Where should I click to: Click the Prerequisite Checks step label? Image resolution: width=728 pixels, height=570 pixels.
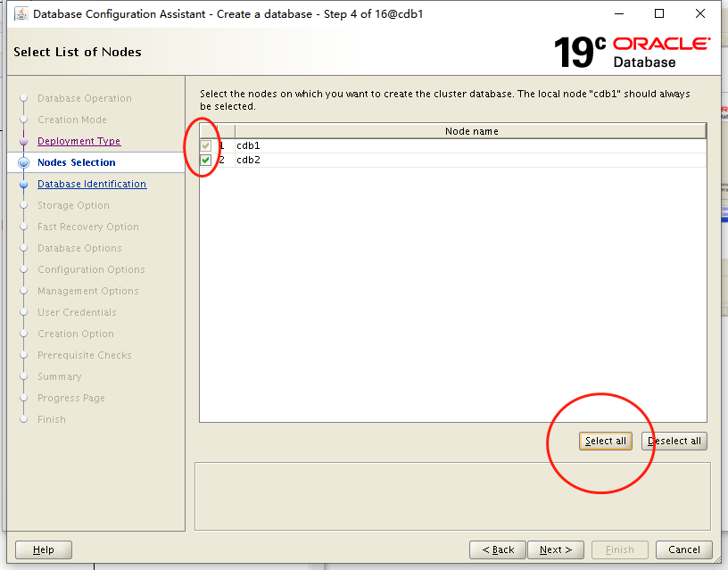tap(85, 355)
